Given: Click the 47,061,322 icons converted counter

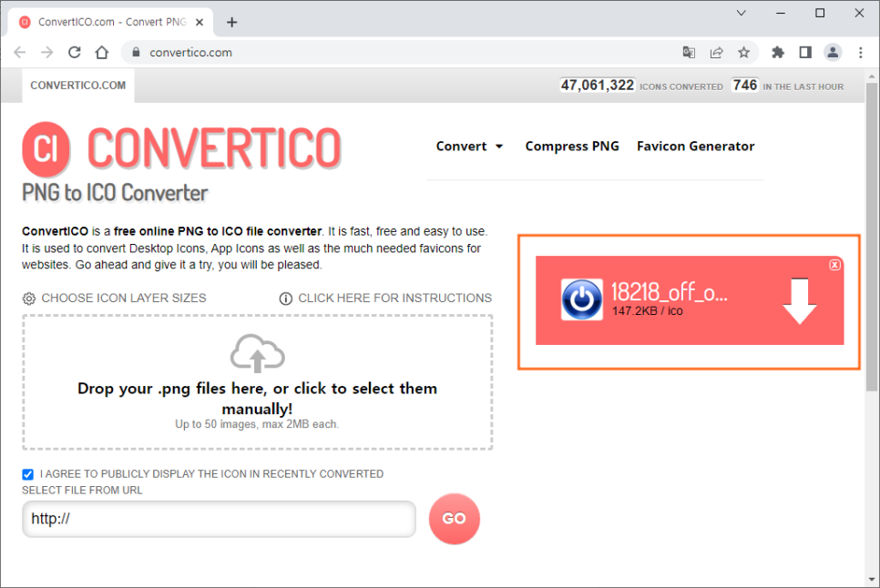Looking at the screenshot, I should point(598,86).
